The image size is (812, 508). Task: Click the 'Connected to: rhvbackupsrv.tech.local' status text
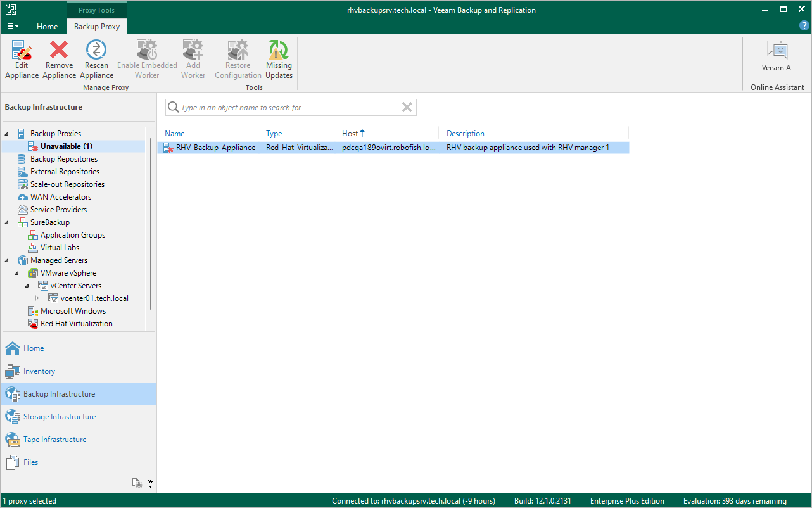pos(413,501)
